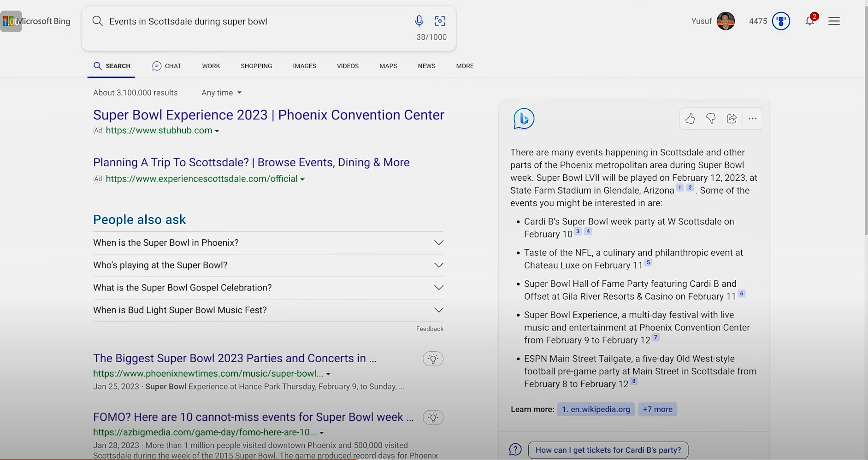
Task: Open Yusuf's profile avatar
Action: (x=726, y=21)
